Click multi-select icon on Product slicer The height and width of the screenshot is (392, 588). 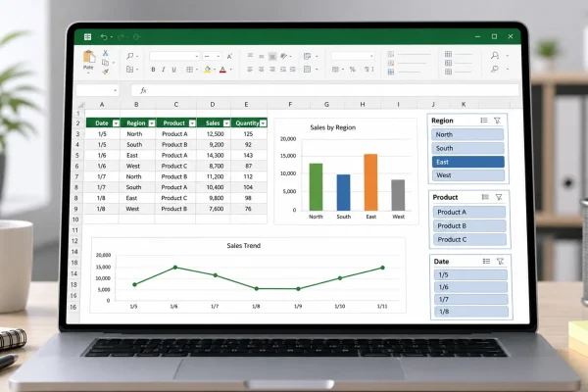(485, 197)
